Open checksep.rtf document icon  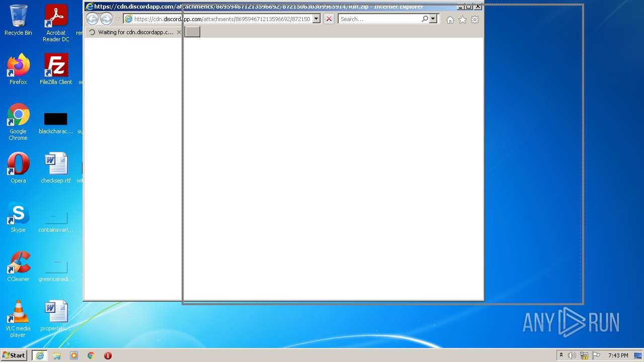(56, 168)
